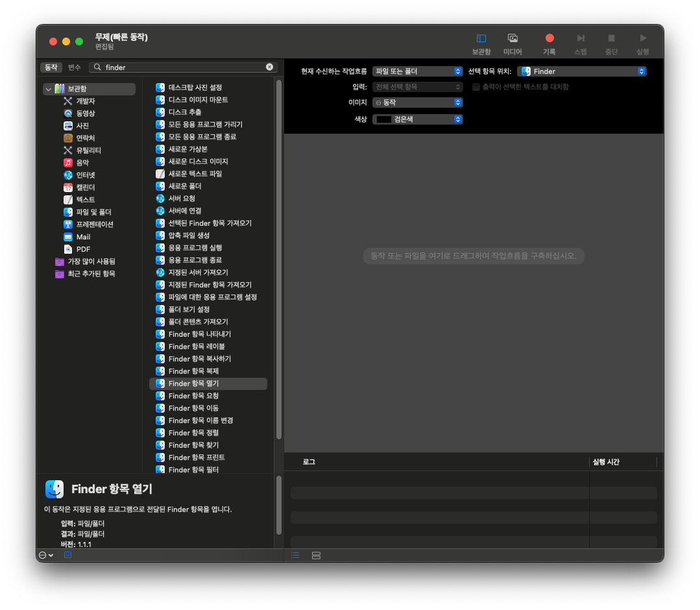700x610 pixels.
Task: Select the 유틸리티 category
Action: [88, 151]
